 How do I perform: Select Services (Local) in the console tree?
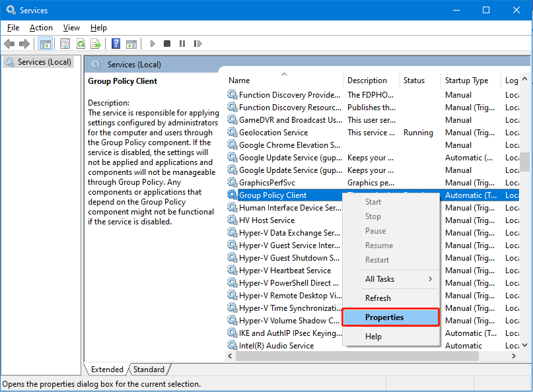click(44, 62)
